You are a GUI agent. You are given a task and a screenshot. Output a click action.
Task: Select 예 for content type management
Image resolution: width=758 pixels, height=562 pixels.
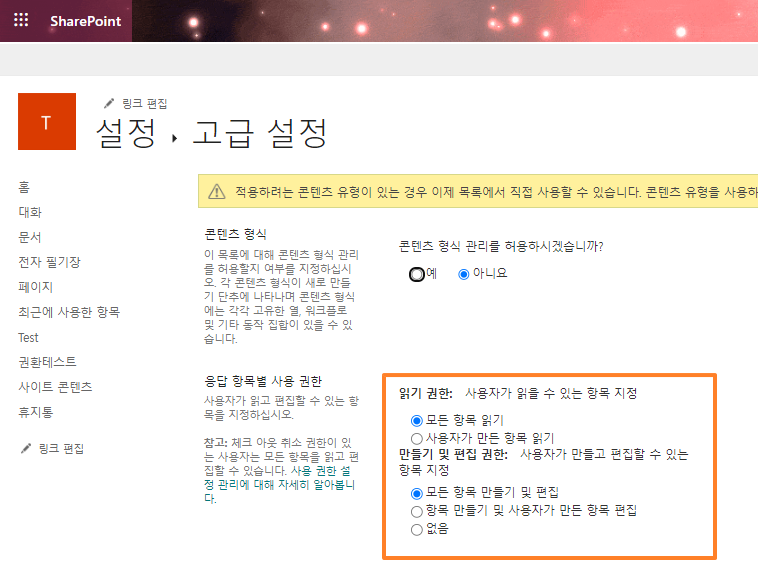[416, 274]
